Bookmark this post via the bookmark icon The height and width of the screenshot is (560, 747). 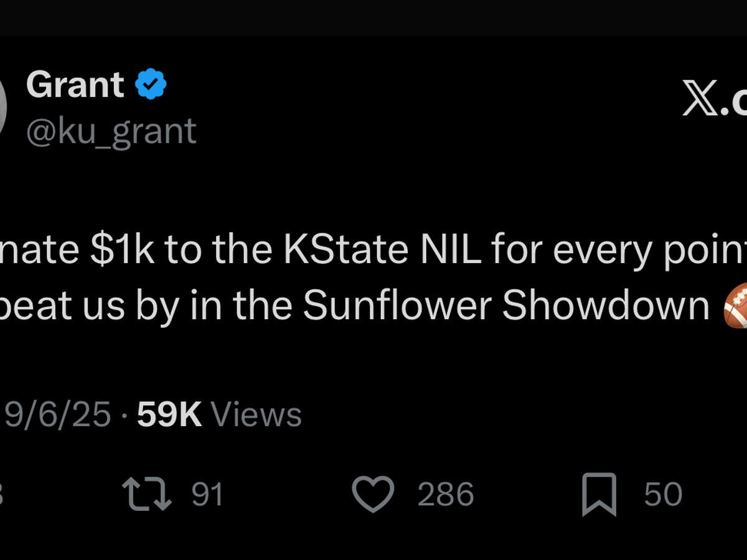[599, 495]
